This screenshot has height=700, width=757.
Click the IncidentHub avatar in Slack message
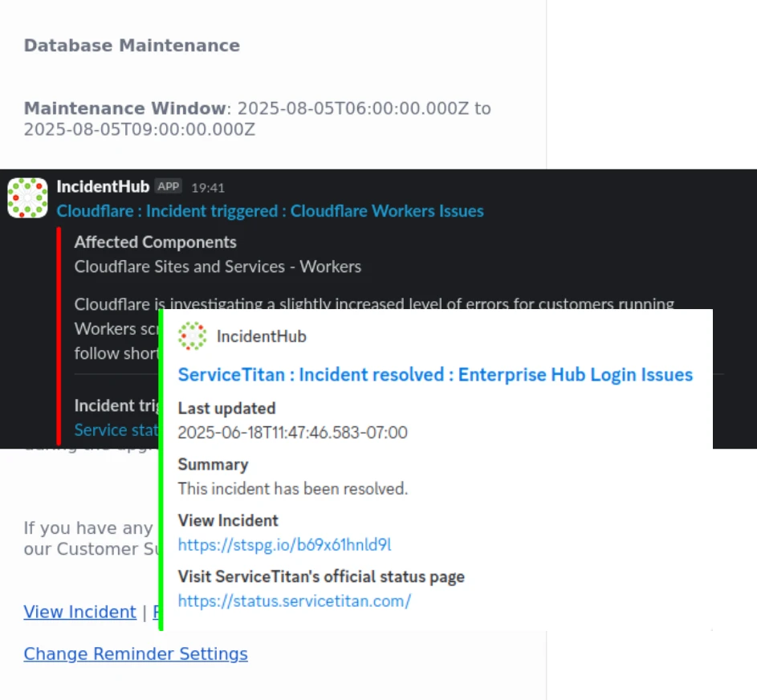pos(27,198)
